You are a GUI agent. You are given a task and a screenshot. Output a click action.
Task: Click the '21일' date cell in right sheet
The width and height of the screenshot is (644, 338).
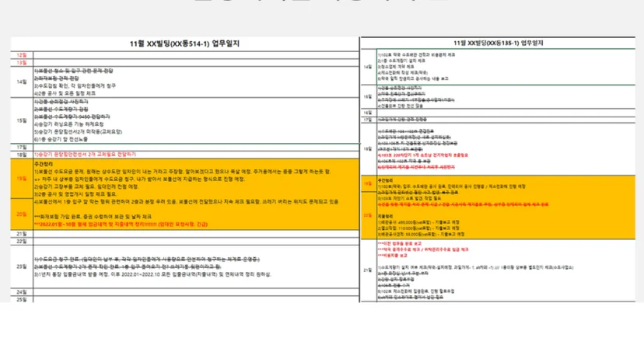(x=368, y=270)
